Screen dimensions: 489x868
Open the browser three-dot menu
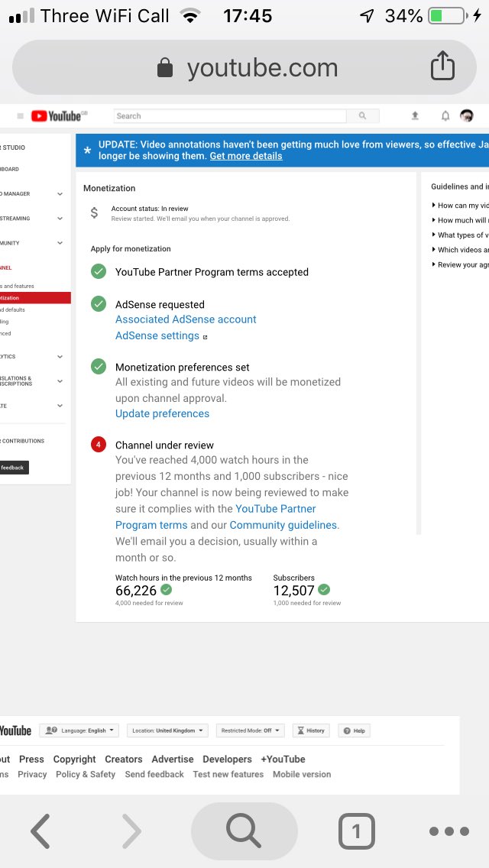(449, 831)
